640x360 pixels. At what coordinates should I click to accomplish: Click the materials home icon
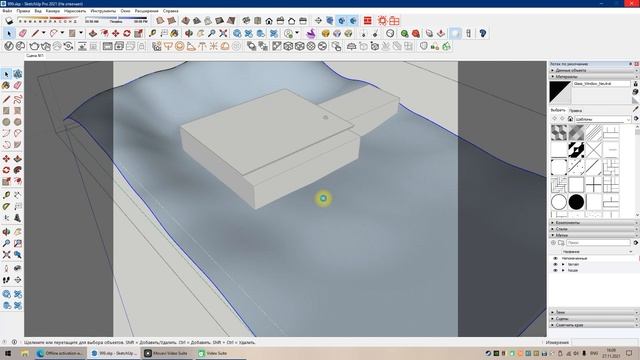[x=570, y=119]
